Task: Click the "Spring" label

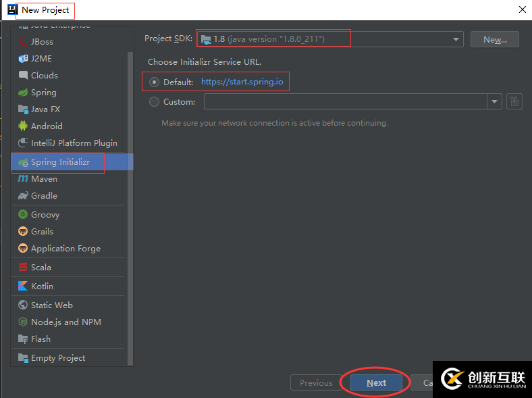Action: pos(44,93)
